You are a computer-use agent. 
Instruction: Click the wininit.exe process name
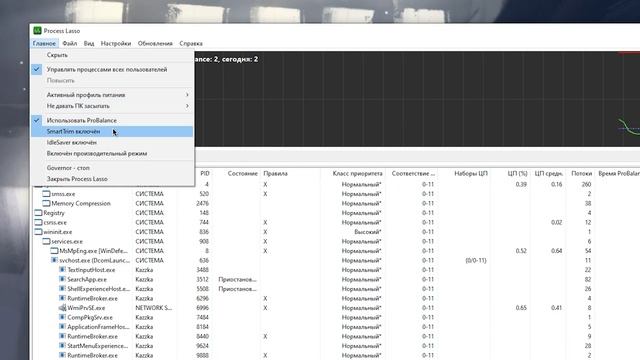(x=58, y=232)
